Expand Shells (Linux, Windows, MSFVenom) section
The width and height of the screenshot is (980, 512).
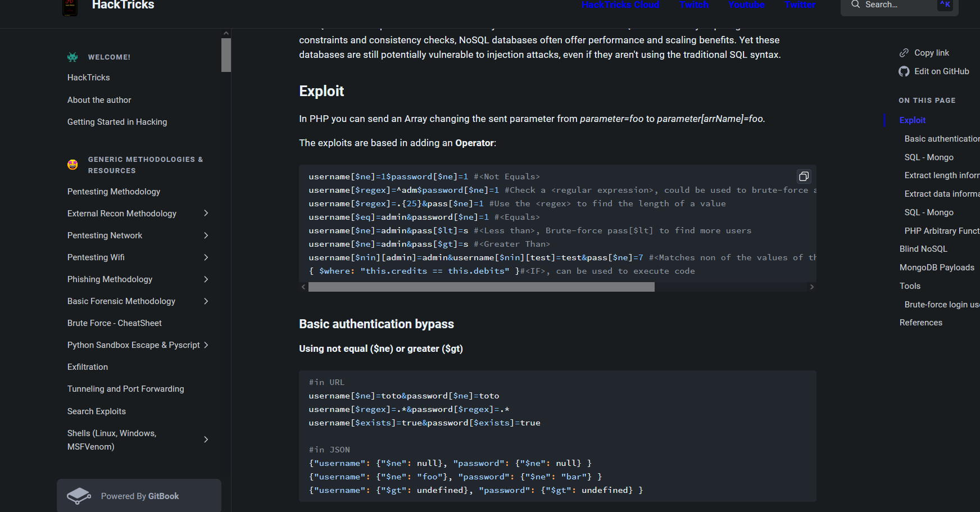point(206,439)
